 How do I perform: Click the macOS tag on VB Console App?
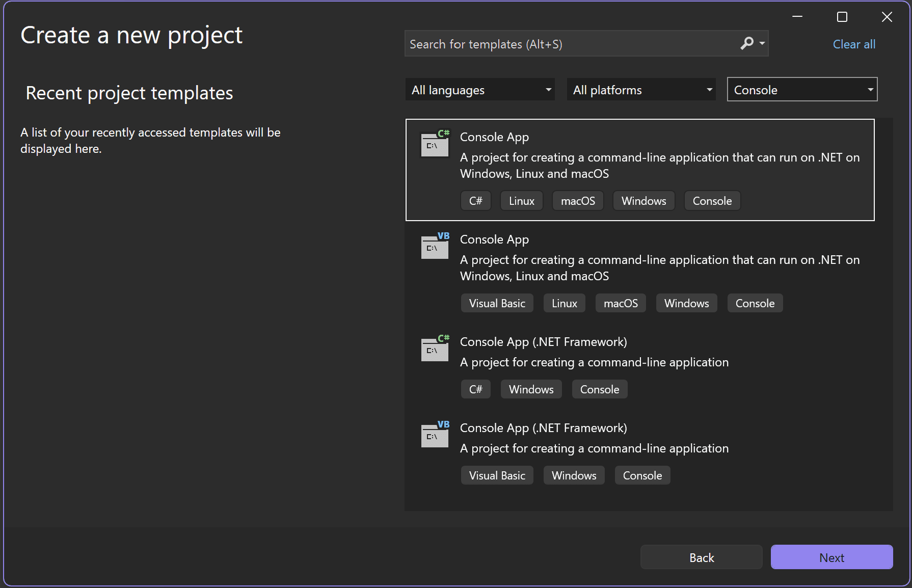621,303
